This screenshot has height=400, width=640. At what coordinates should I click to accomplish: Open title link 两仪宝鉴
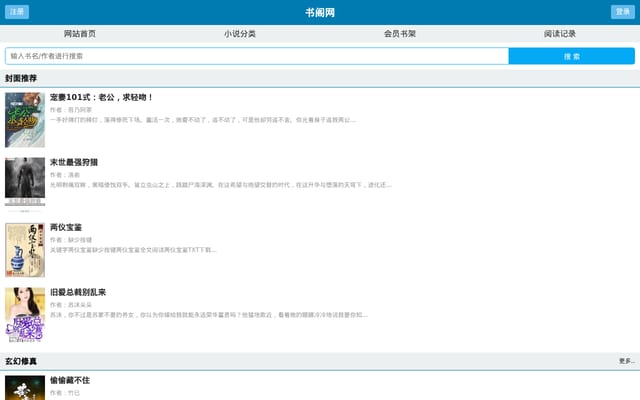(66, 227)
